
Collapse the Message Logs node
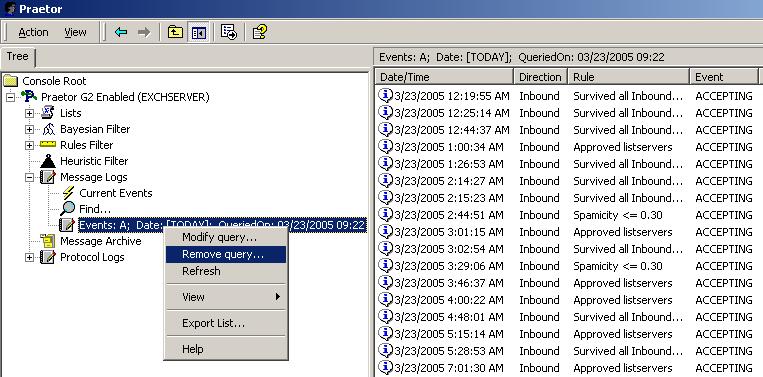tap(29, 178)
